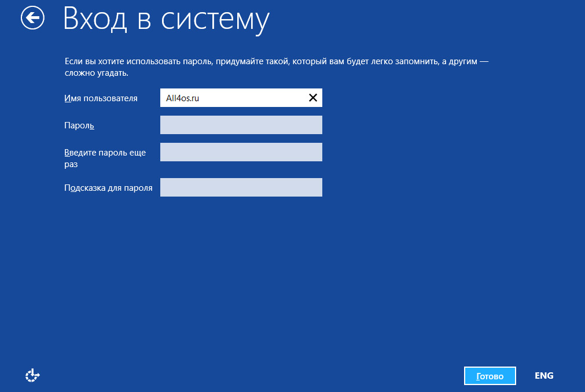This screenshot has height=392, width=585.
Task: Click the Введите пароль еще раз label
Action: coord(105,158)
